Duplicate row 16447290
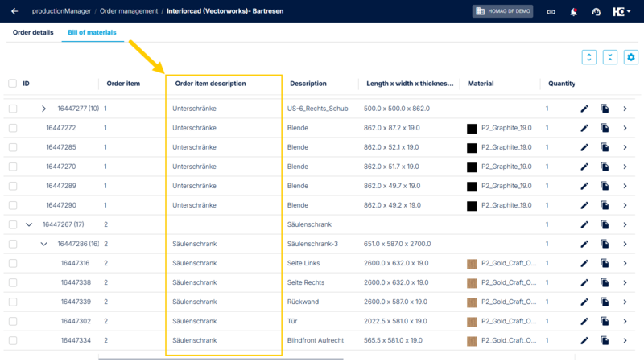This screenshot has width=644, height=362. 605,205
